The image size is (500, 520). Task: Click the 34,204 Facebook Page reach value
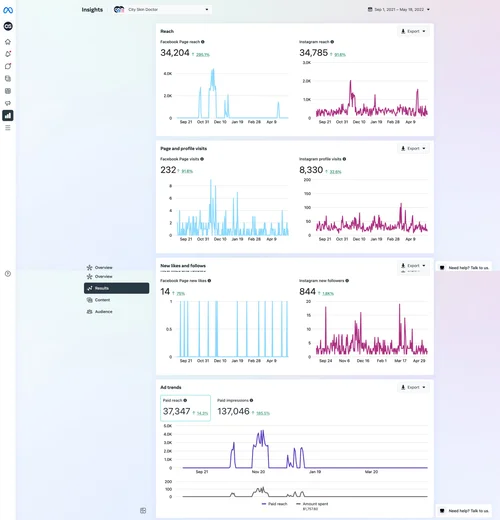[175, 53]
